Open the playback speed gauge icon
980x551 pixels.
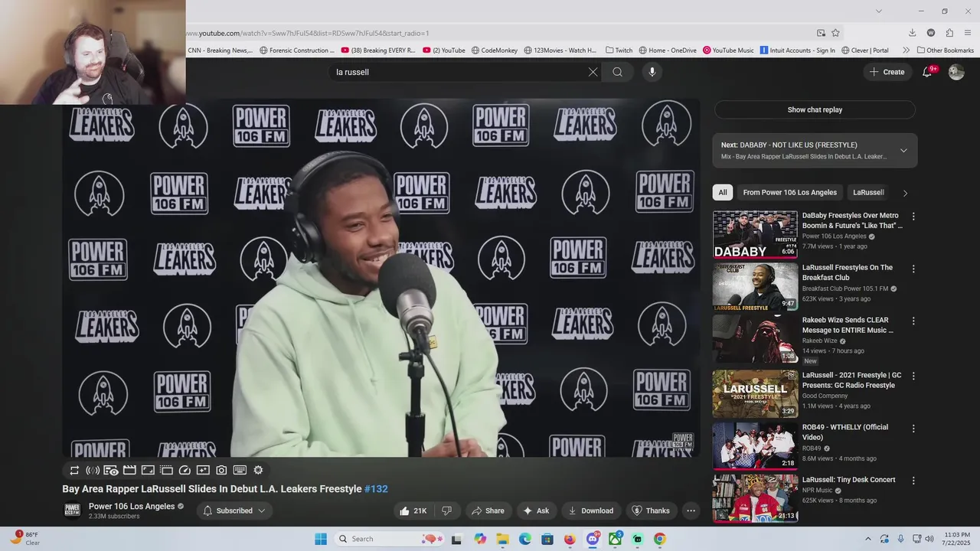point(185,471)
